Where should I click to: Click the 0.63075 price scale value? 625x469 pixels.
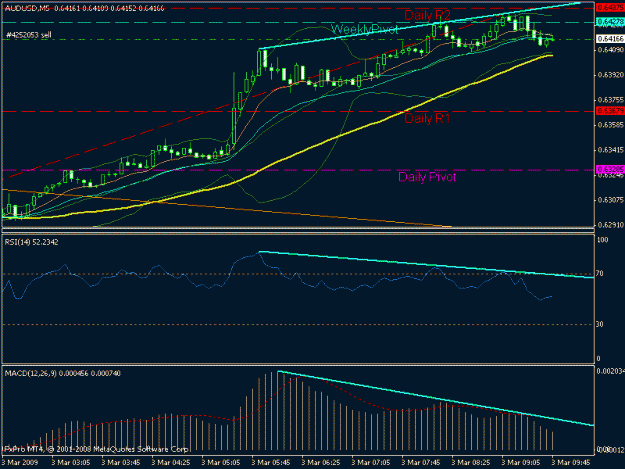[x=610, y=200]
